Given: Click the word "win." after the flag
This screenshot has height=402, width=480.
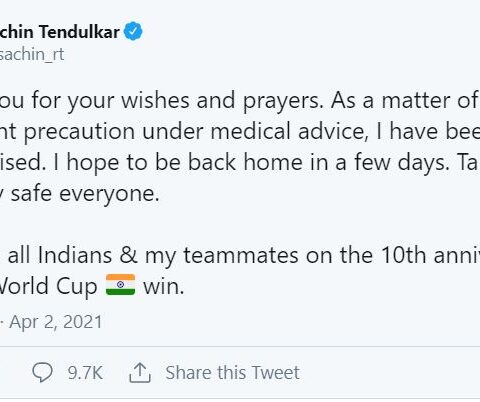Looking at the screenshot, I should pyautogui.click(x=164, y=286).
